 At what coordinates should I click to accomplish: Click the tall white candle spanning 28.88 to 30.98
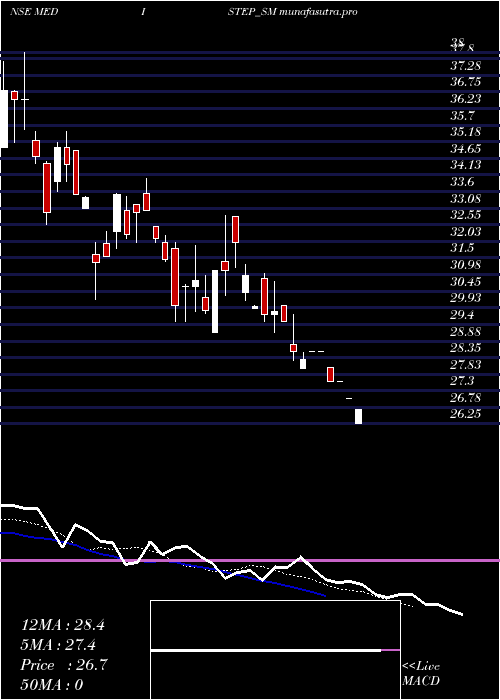pos(215,301)
